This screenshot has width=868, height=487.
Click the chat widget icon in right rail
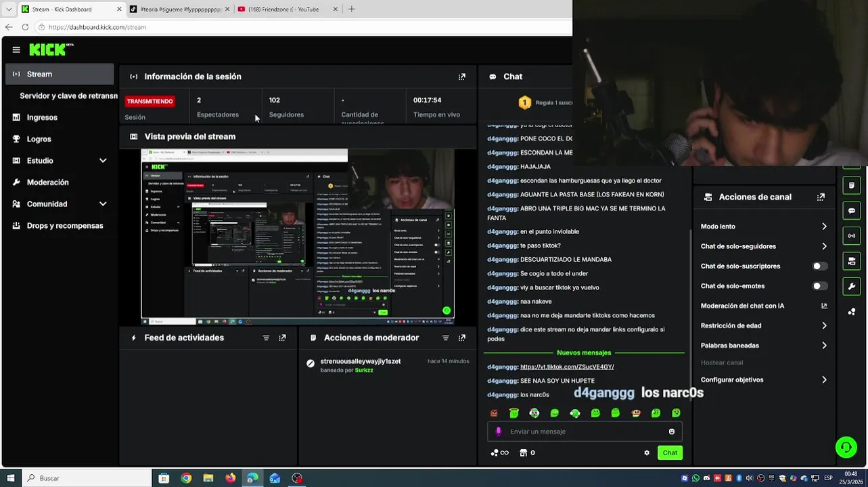coord(852,211)
